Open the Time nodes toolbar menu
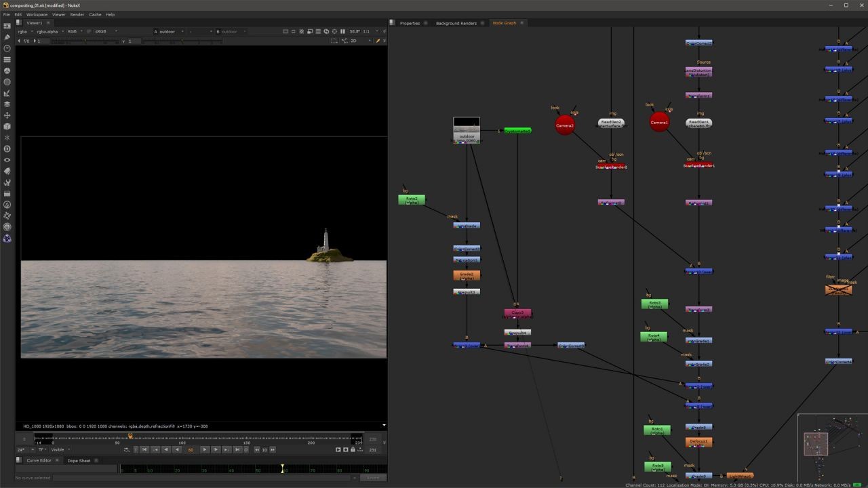This screenshot has height=488, width=868. click(7, 48)
